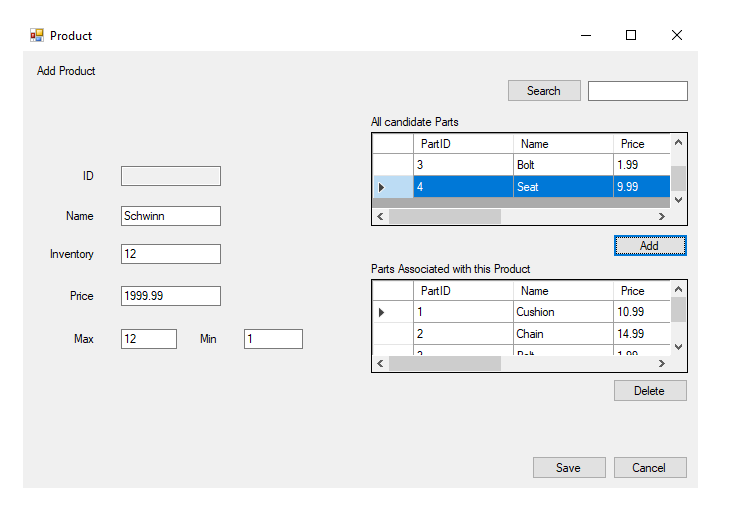Click PartID header in candidate parts grid
Image resolution: width=731 pixels, height=521 pixels.
click(x=463, y=144)
